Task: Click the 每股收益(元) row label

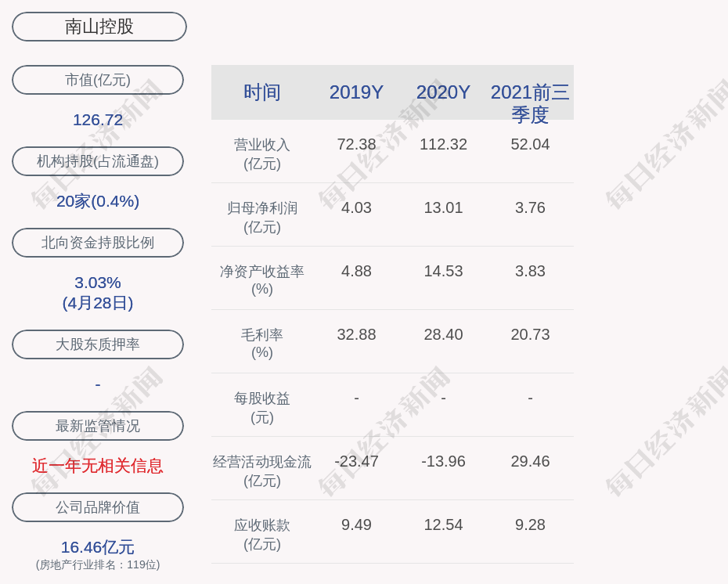Action: coord(262,408)
